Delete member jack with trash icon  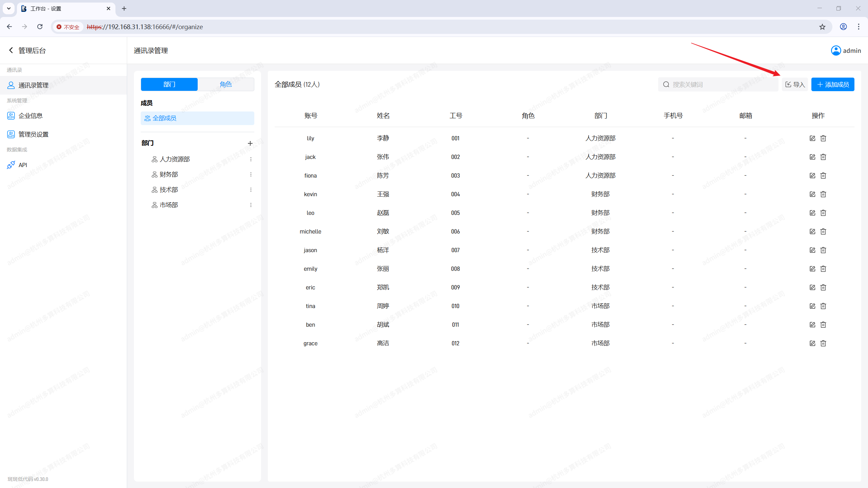(x=823, y=157)
